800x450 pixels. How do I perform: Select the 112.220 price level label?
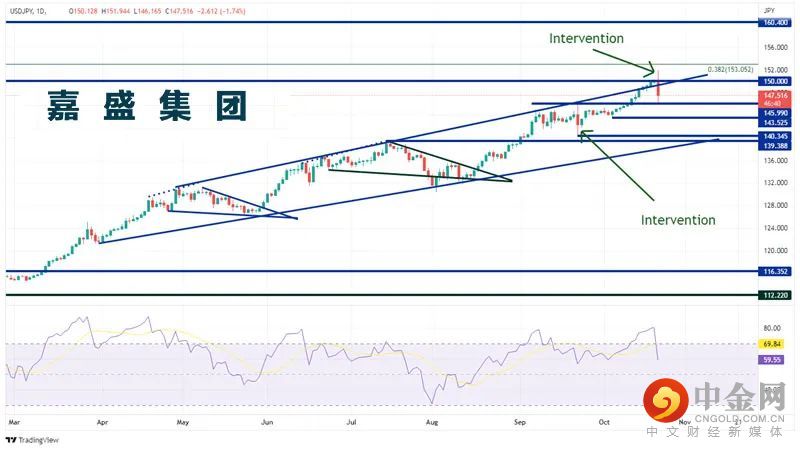click(x=775, y=295)
